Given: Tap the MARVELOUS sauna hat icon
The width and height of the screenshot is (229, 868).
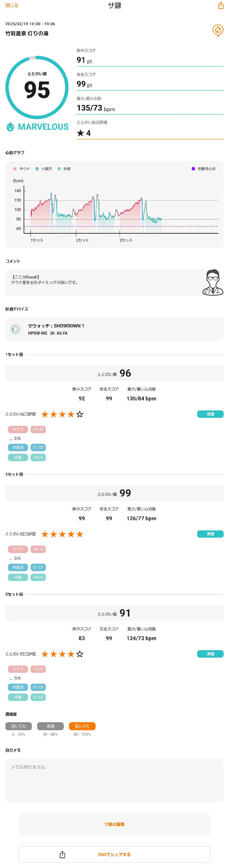Looking at the screenshot, I should [10, 127].
